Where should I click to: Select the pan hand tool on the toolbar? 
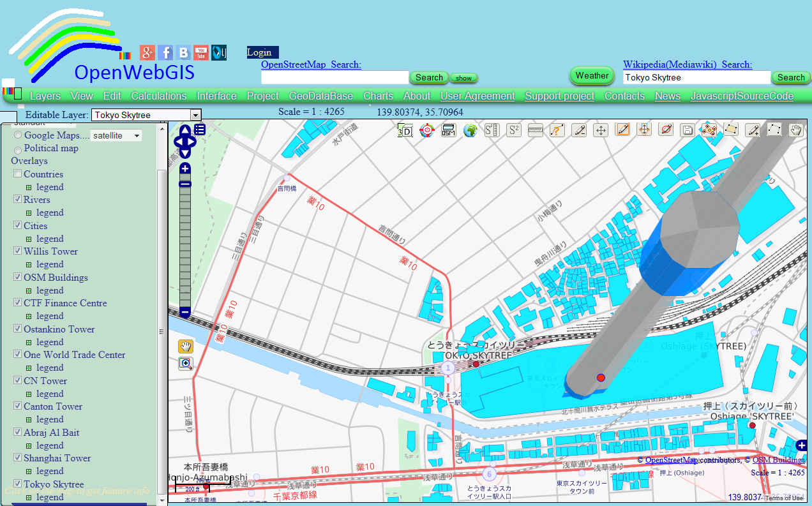tap(795, 130)
